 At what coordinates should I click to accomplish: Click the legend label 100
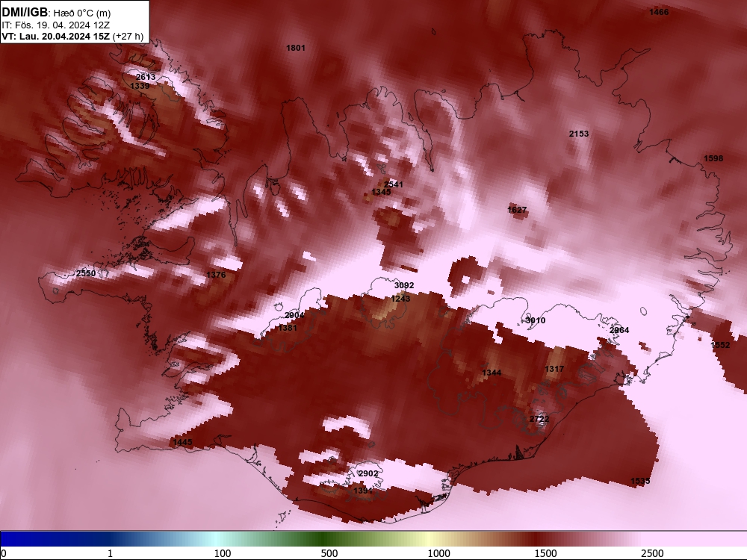223,553
